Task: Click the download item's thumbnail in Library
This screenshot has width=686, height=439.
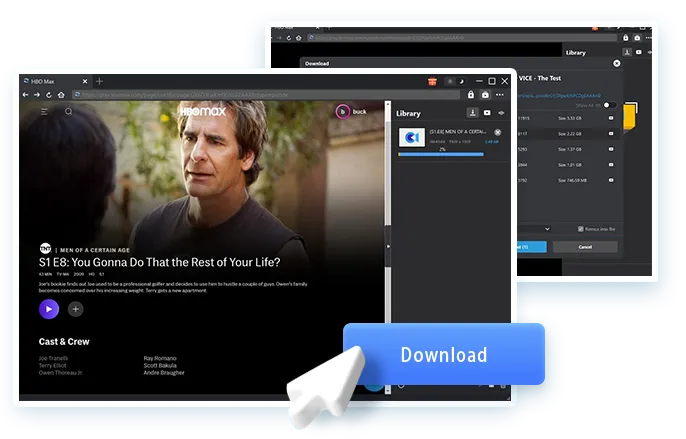Action: tap(412, 137)
